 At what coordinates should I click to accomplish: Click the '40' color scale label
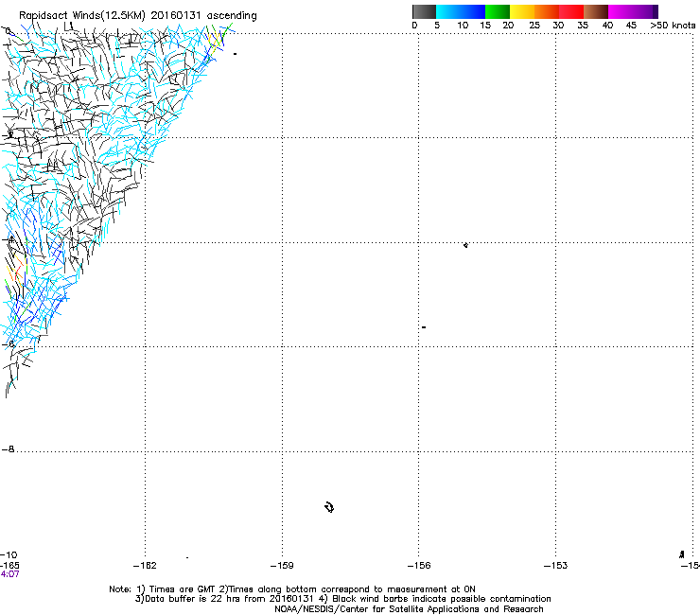tap(607, 26)
